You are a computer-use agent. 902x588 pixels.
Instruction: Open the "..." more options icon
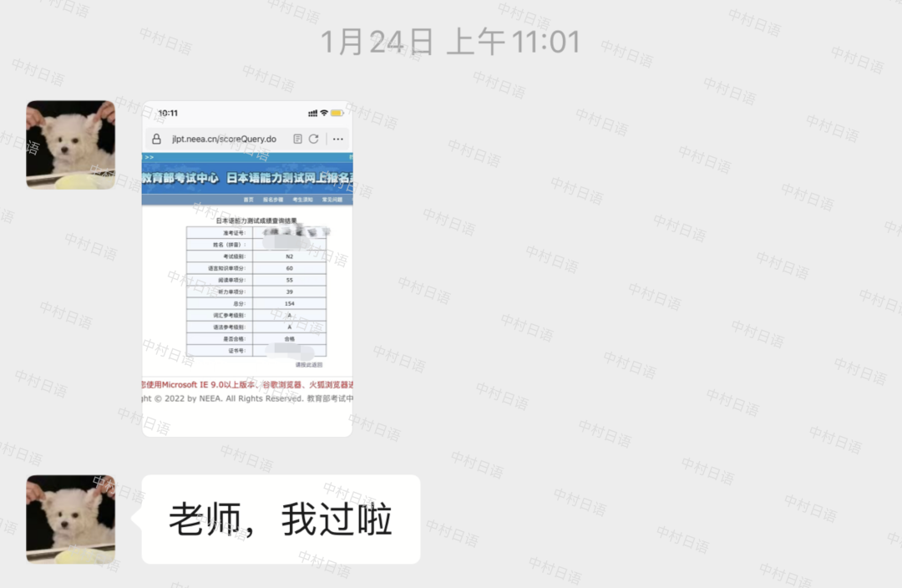338,139
